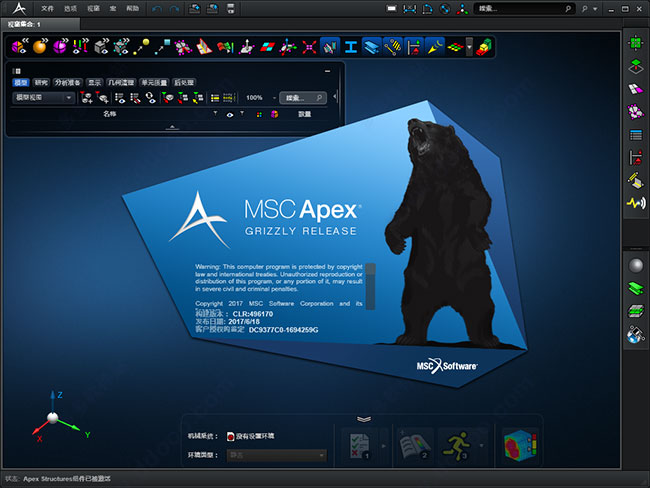Click the orange sphere tool in main toolbar
This screenshot has width=650, height=488.
coord(40,46)
